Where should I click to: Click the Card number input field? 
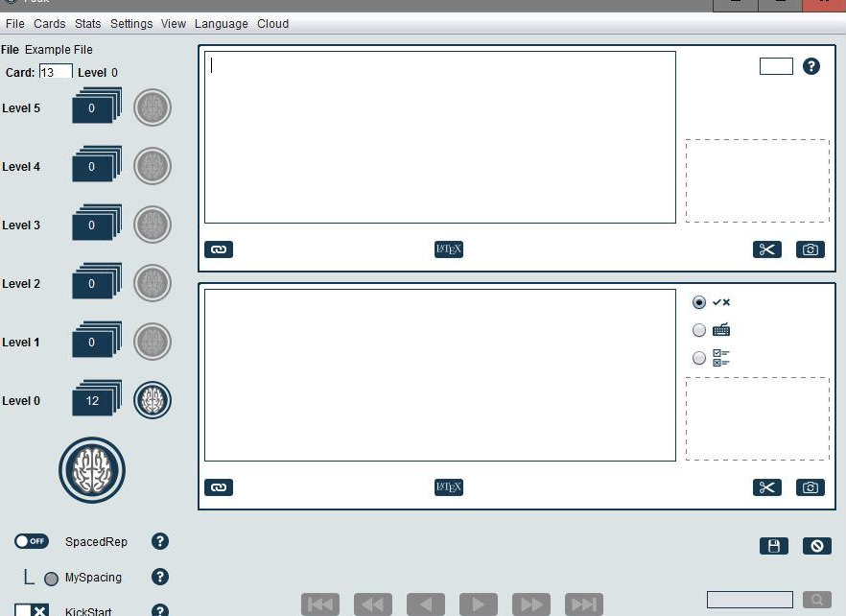(x=55, y=72)
